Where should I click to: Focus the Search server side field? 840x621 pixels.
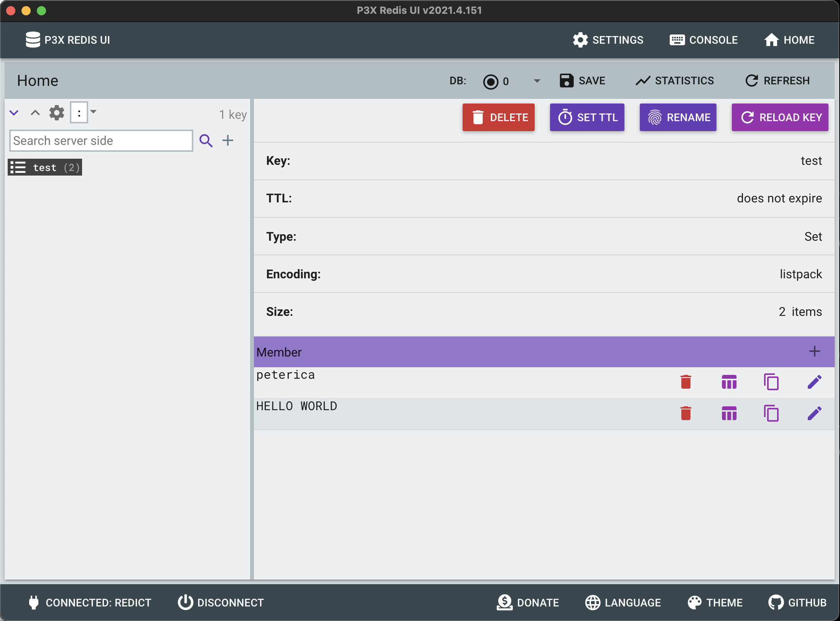101,141
